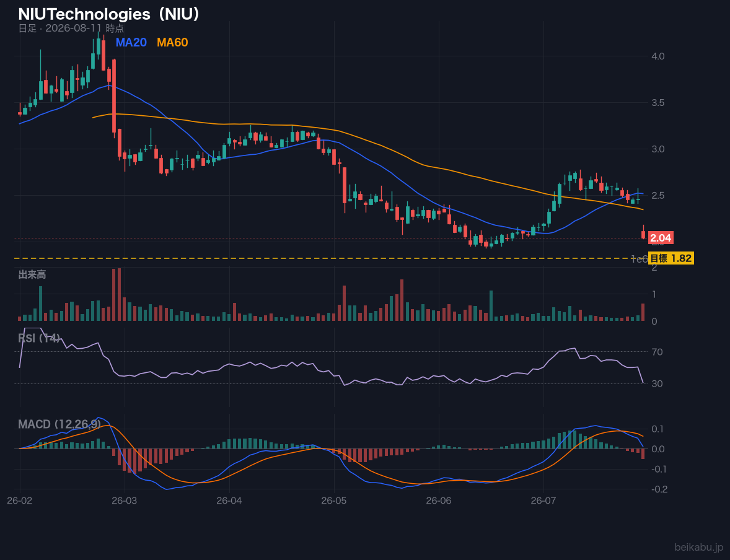Click the 26-07 date axis label
The width and height of the screenshot is (730, 560).
coord(543,501)
